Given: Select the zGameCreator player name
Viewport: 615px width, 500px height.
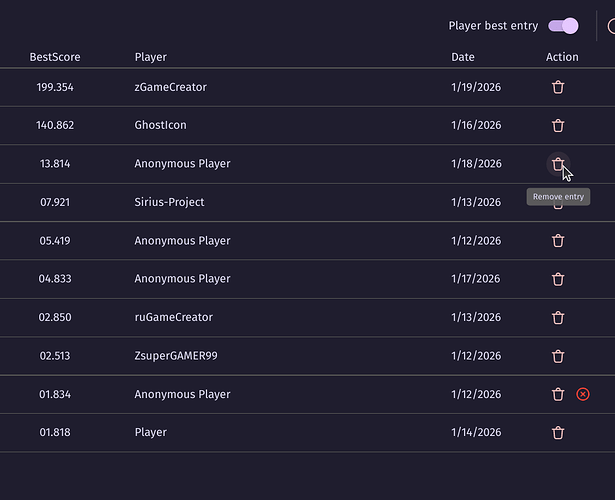Looking at the screenshot, I should 173,87.
